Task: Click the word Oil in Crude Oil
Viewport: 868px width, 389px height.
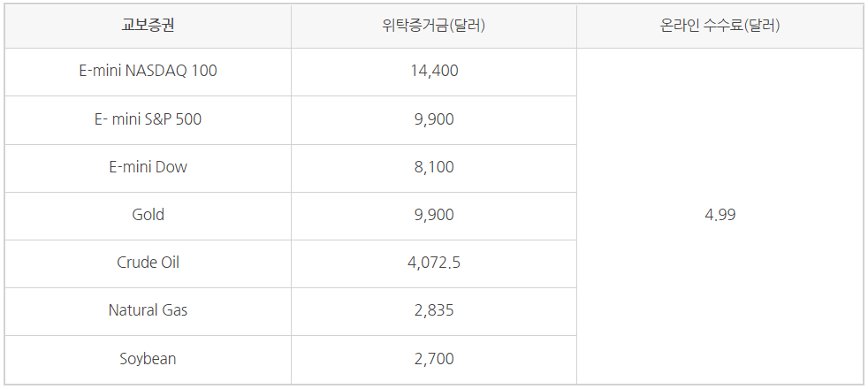Action: pos(170,263)
